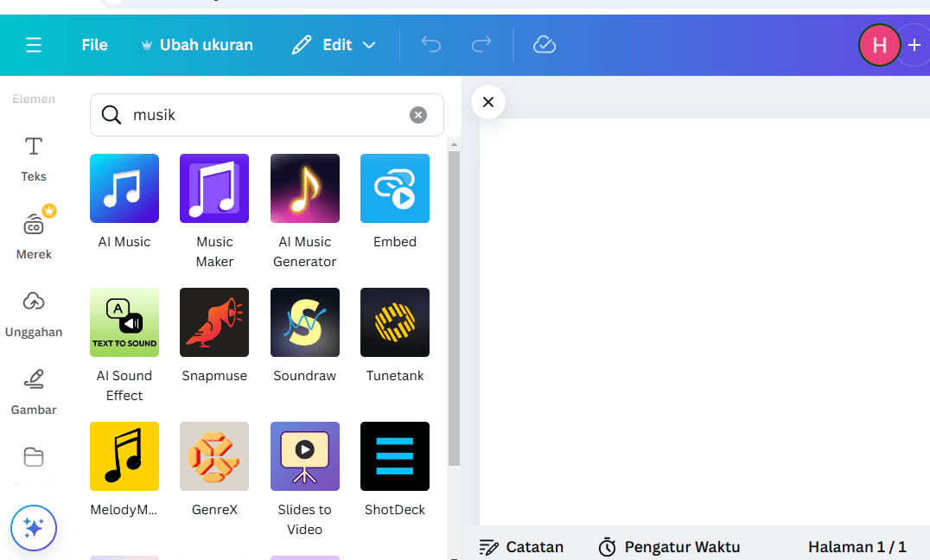Open the GenreX app
930x560 pixels.
pyautogui.click(x=214, y=469)
